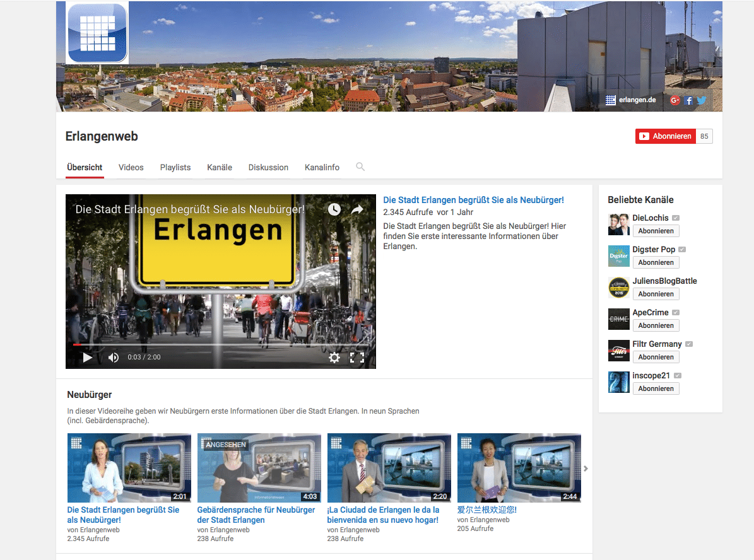The width and height of the screenshot is (754, 560).
Task: Click von Erlangenweb under the Chinese video
Action: click(483, 520)
